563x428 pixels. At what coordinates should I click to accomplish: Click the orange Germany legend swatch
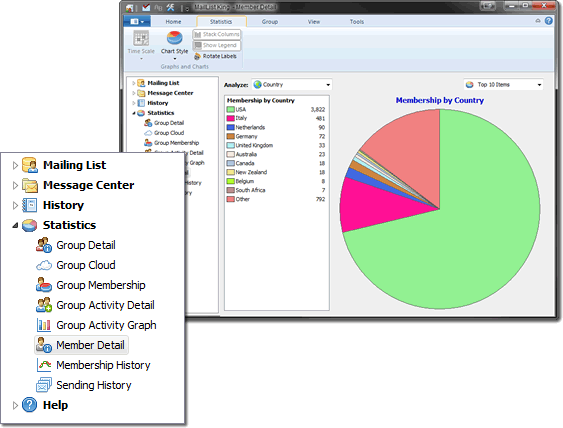pyautogui.click(x=231, y=136)
